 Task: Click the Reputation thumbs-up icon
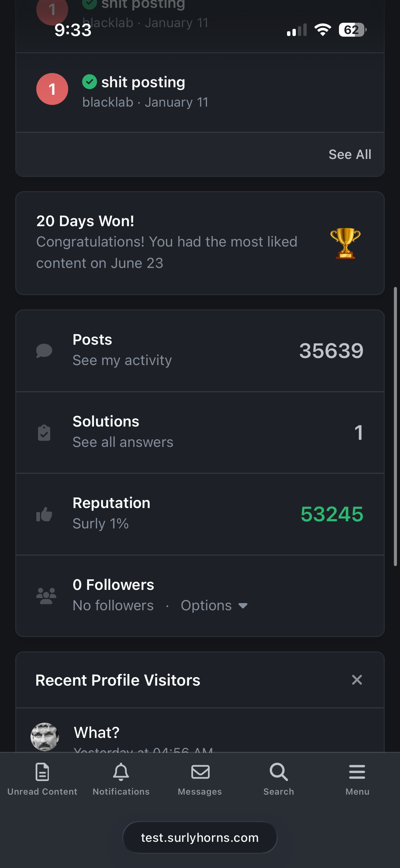(x=44, y=514)
